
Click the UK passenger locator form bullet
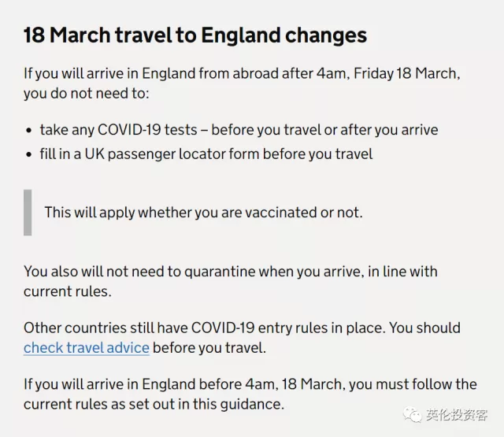click(x=206, y=154)
